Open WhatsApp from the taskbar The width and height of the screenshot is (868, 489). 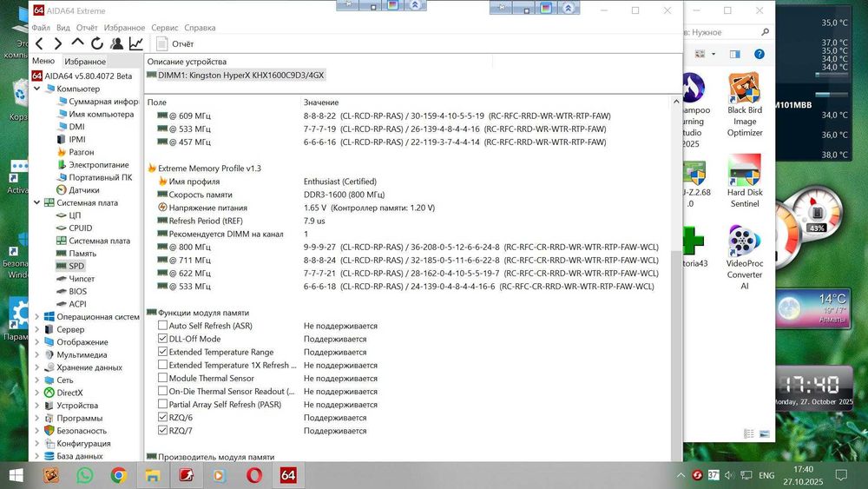(85, 475)
